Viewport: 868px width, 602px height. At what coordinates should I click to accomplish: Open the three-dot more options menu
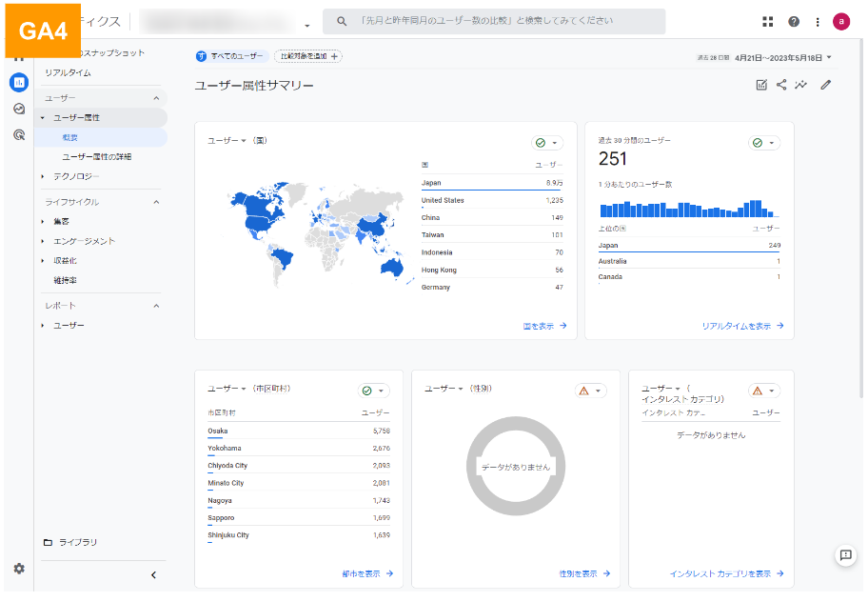click(x=818, y=22)
